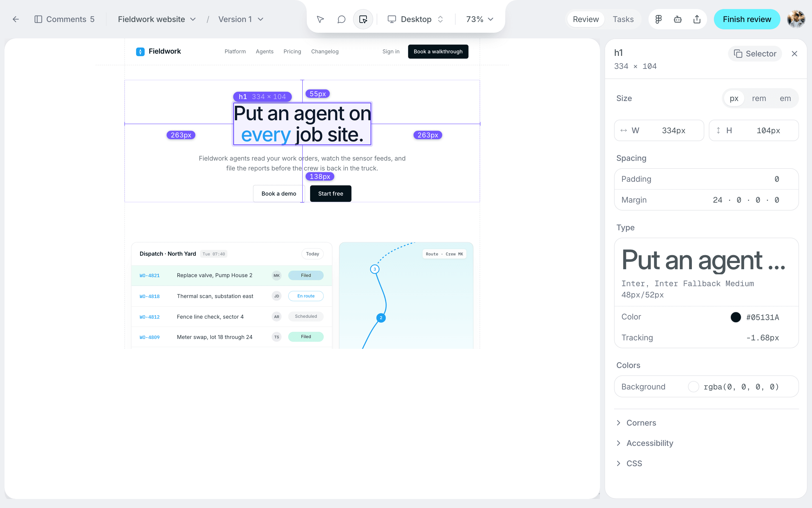812x508 pixels.
Task: Click work order WO-4821 link
Action: coord(150,275)
